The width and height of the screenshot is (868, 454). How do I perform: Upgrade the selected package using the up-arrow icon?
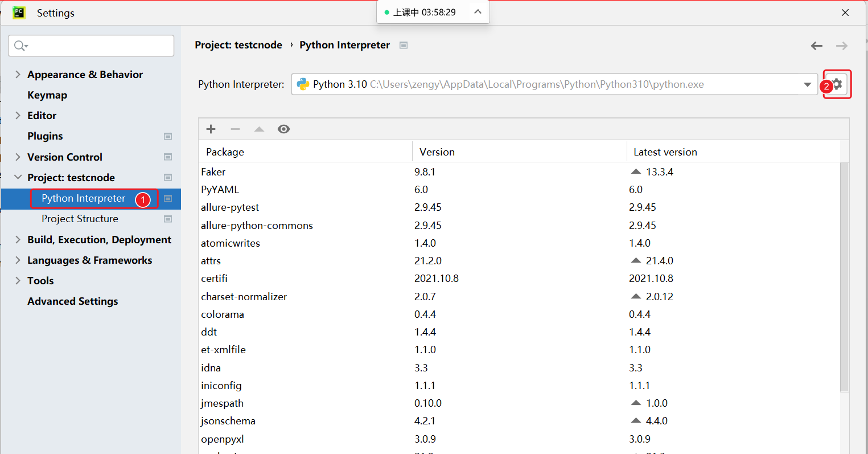pos(260,129)
